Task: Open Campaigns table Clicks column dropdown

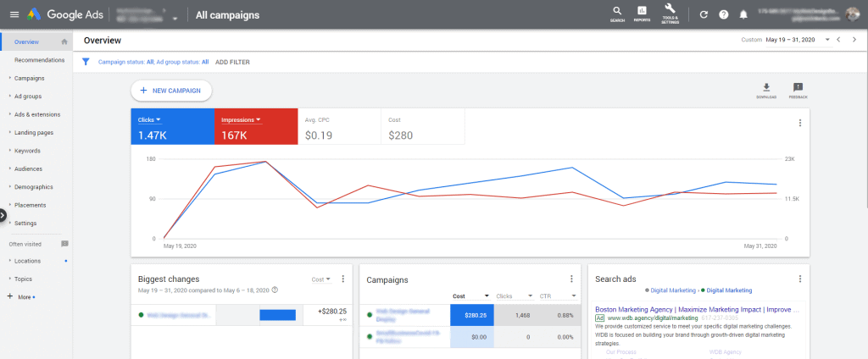Action: 530,296
